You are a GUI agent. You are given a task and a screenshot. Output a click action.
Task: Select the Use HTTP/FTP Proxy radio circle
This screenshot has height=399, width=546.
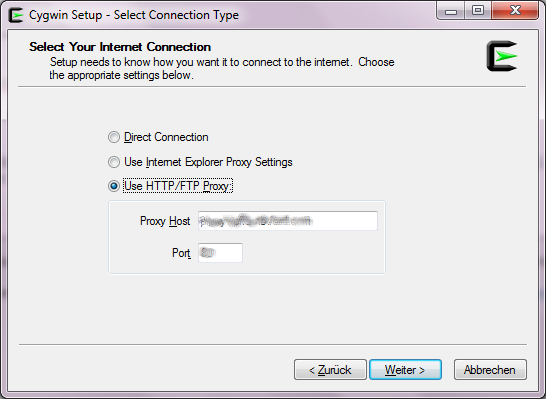pos(114,186)
